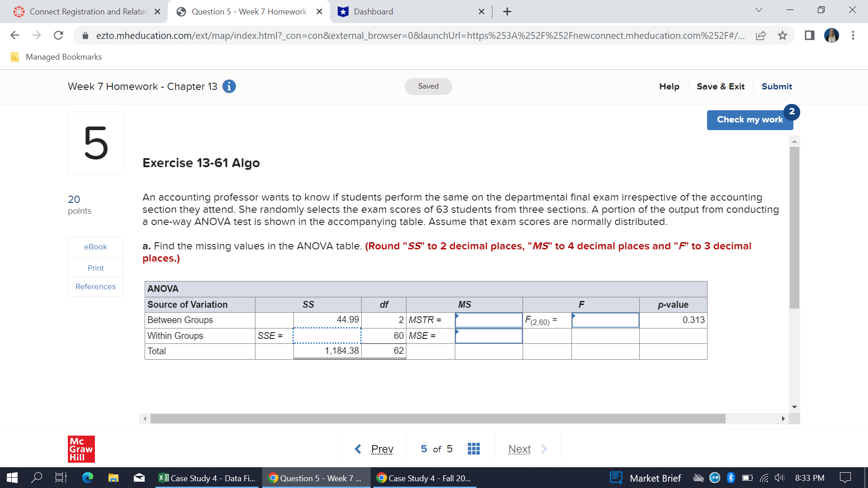Click the SSE input field
This screenshot has width=868, height=488.
click(327, 336)
